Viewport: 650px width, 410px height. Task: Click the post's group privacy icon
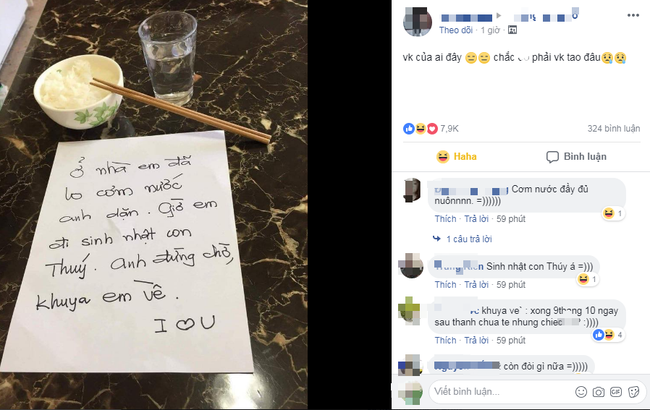click(x=513, y=30)
